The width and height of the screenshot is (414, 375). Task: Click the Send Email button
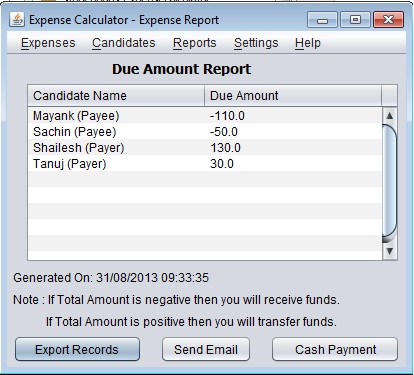(x=206, y=349)
